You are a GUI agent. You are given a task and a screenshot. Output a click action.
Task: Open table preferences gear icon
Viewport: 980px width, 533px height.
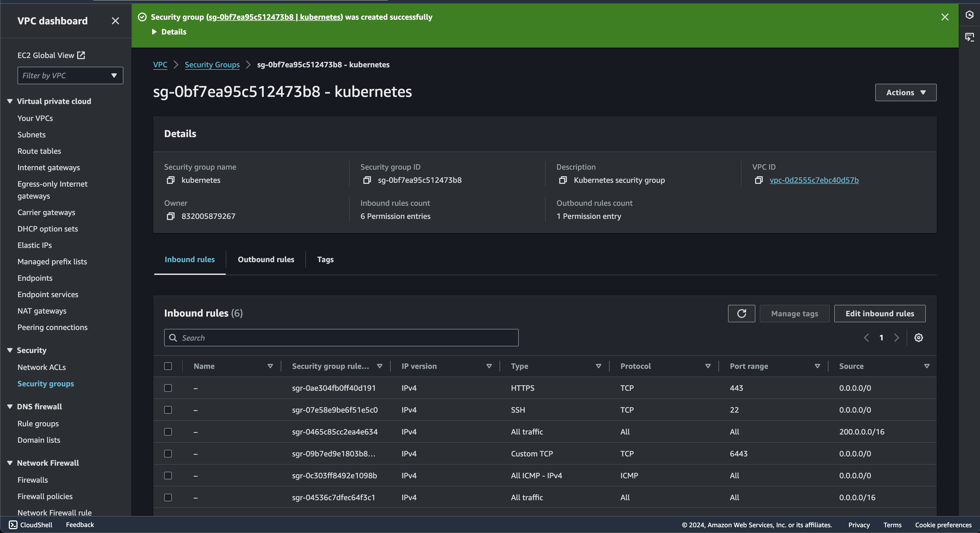point(918,338)
